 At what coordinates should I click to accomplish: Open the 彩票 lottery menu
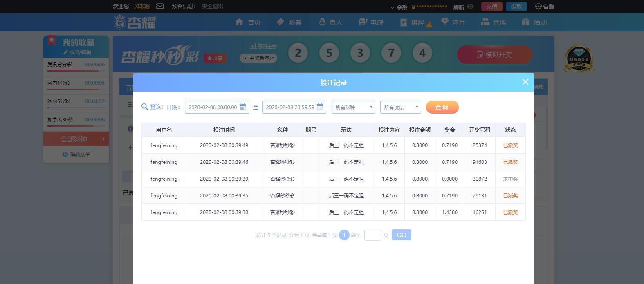coord(289,22)
